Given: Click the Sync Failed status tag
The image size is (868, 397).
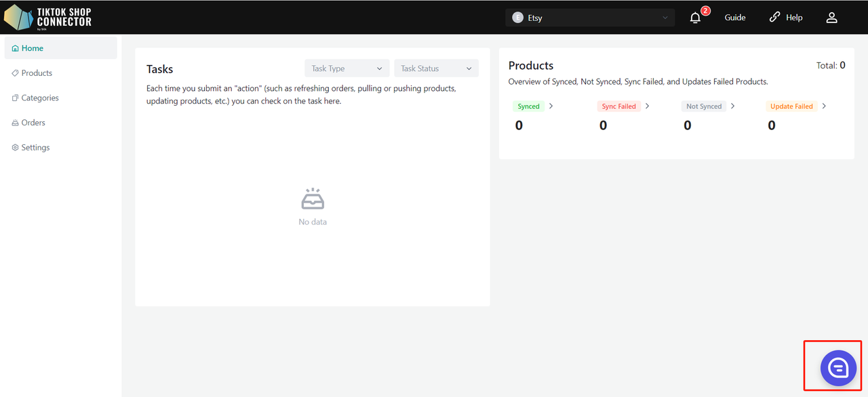Looking at the screenshot, I should (x=619, y=106).
